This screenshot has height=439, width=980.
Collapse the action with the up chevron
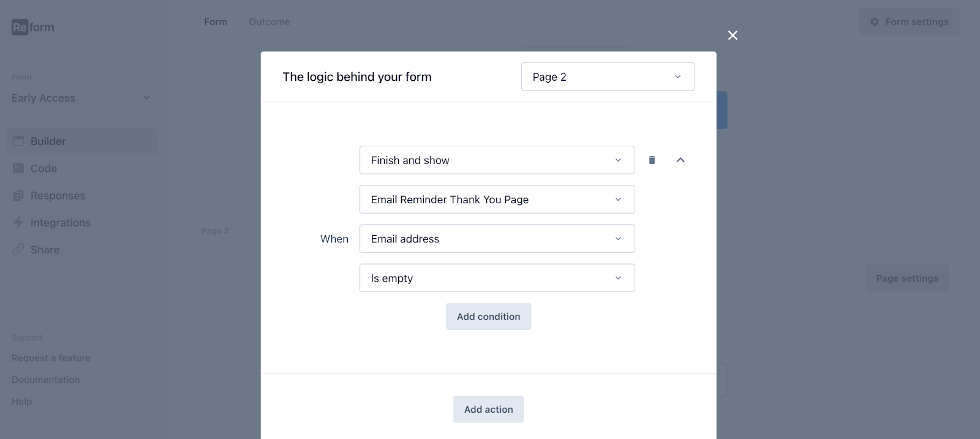[680, 160]
